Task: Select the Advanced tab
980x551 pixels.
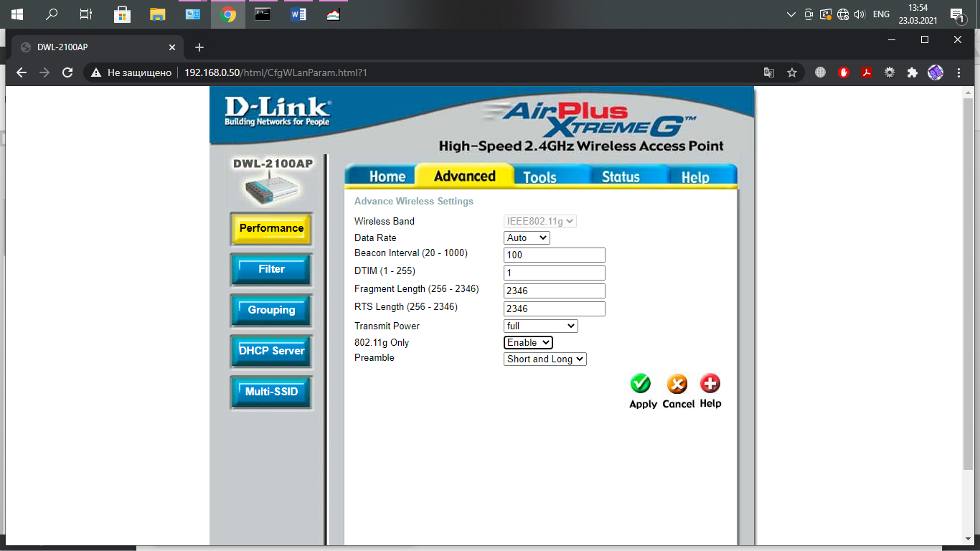Action: 465,176
